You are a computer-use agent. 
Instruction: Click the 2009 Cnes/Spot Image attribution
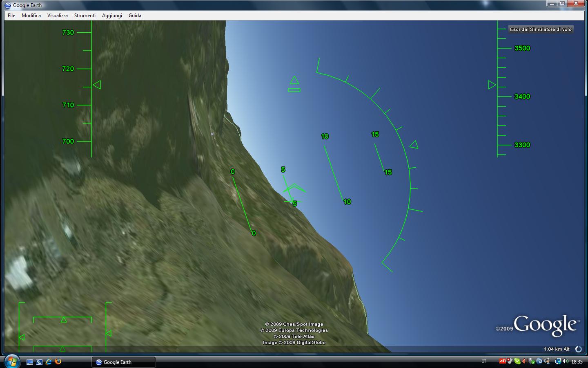[294, 324]
